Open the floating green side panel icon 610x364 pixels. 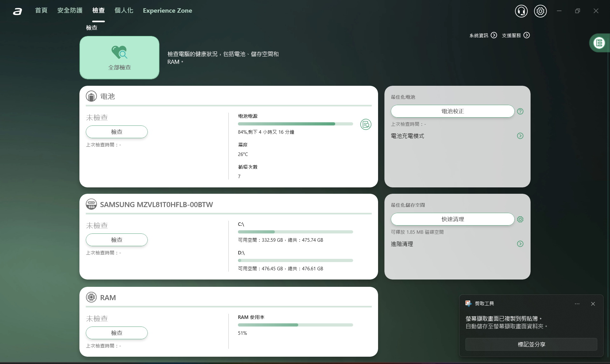[x=599, y=43]
